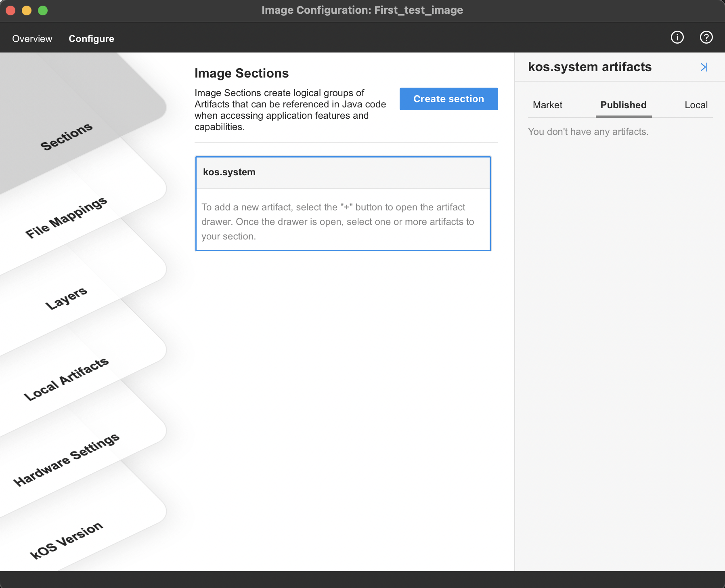This screenshot has width=725, height=588.
Task: Go to the Layers card
Action: point(66,298)
